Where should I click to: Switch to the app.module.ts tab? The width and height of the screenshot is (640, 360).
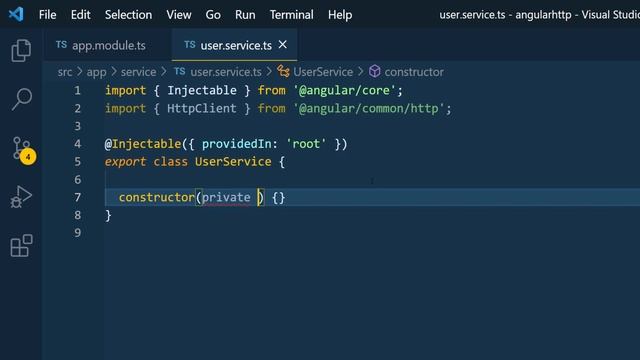[x=108, y=45]
